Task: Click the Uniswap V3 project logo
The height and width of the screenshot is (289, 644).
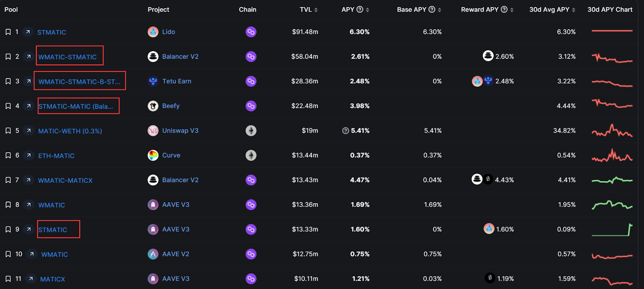Action: [x=153, y=131]
